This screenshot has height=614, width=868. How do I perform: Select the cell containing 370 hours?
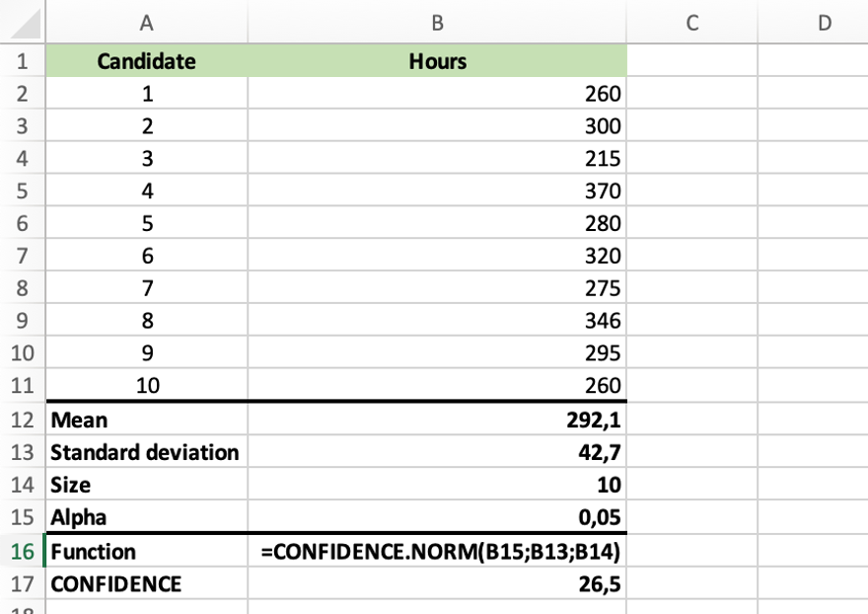click(x=437, y=192)
